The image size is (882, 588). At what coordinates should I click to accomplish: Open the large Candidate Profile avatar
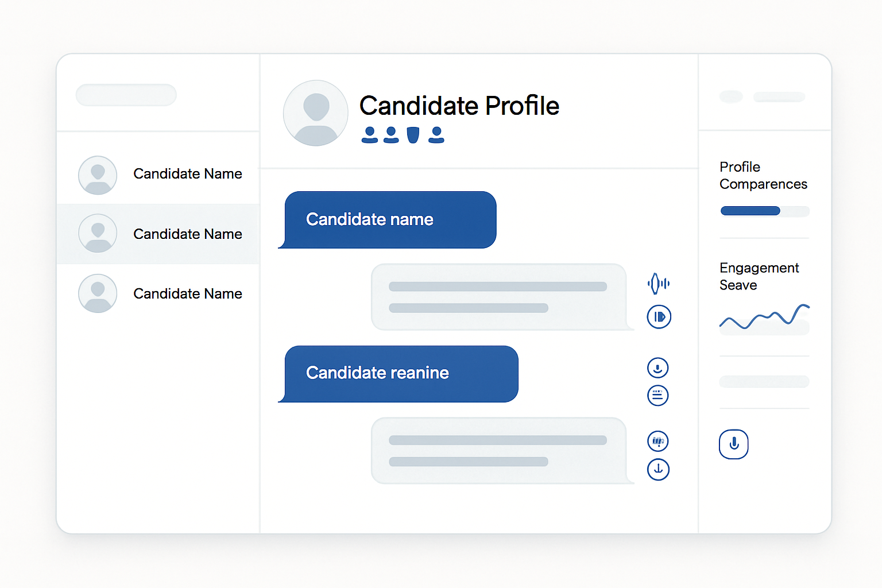click(x=316, y=113)
